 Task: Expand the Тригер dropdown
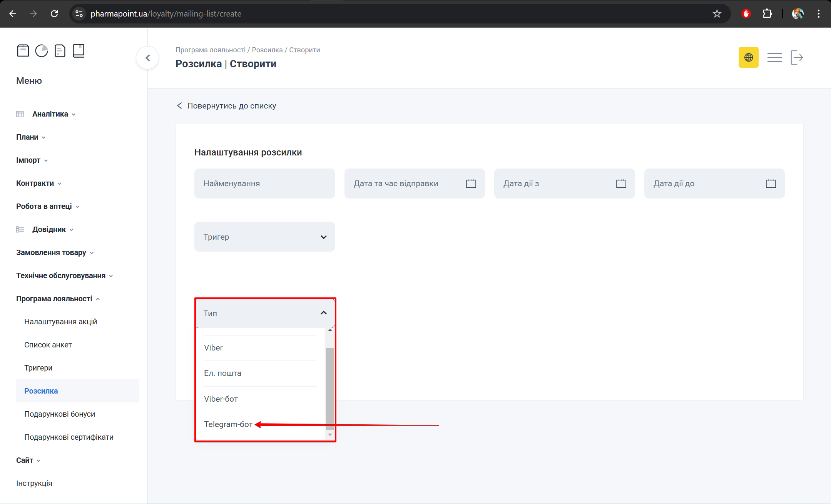(264, 237)
